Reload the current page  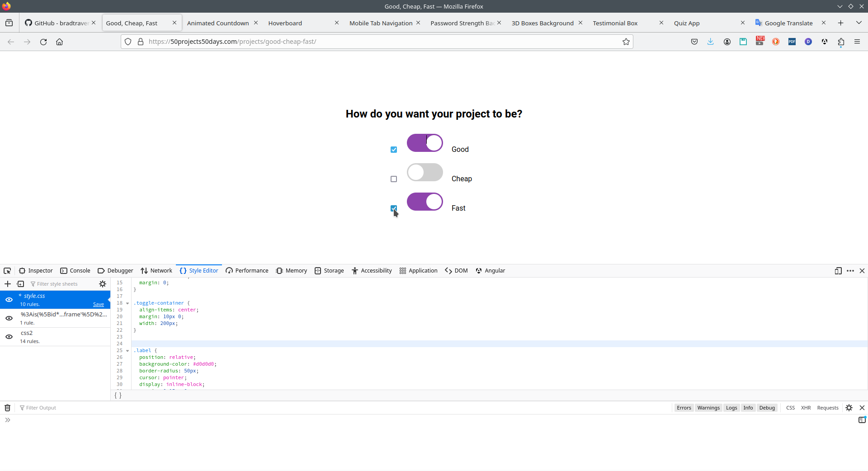click(43, 42)
